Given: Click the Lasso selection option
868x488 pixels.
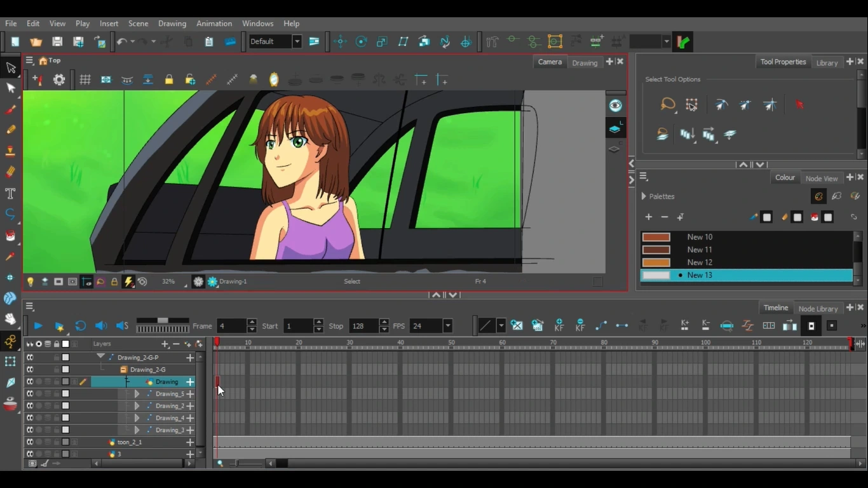Looking at the screenshot, I should tap(667, 105).
